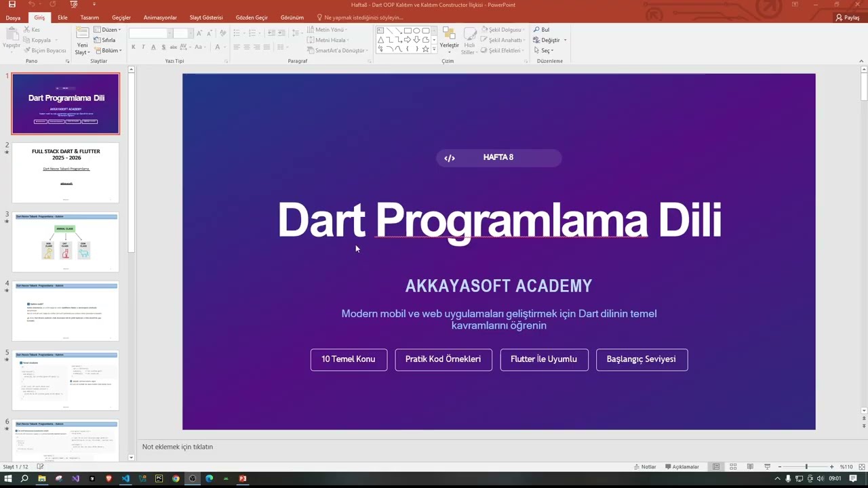Click Sıfırla to reset slide
This screenshot has width=868, height=488.
(x=104, y=40)
